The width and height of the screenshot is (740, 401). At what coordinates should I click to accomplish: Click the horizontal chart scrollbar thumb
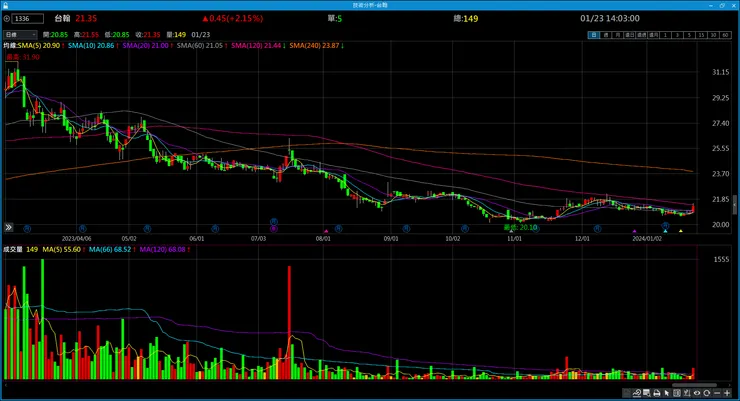click(694, 385)
